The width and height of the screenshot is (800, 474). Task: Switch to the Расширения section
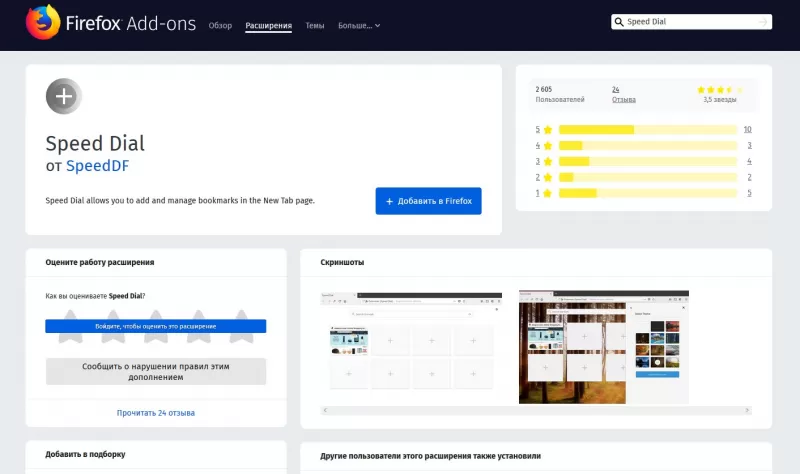[x=268, y=26]
